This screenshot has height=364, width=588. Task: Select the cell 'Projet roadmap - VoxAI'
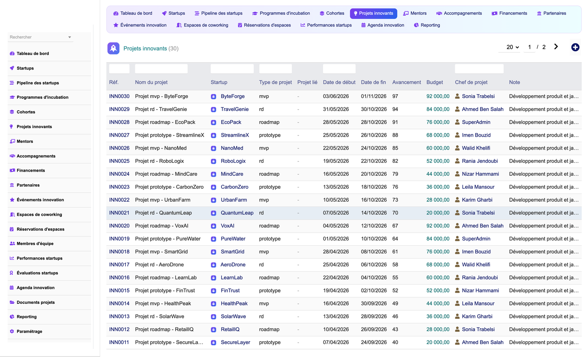[162, 226]
